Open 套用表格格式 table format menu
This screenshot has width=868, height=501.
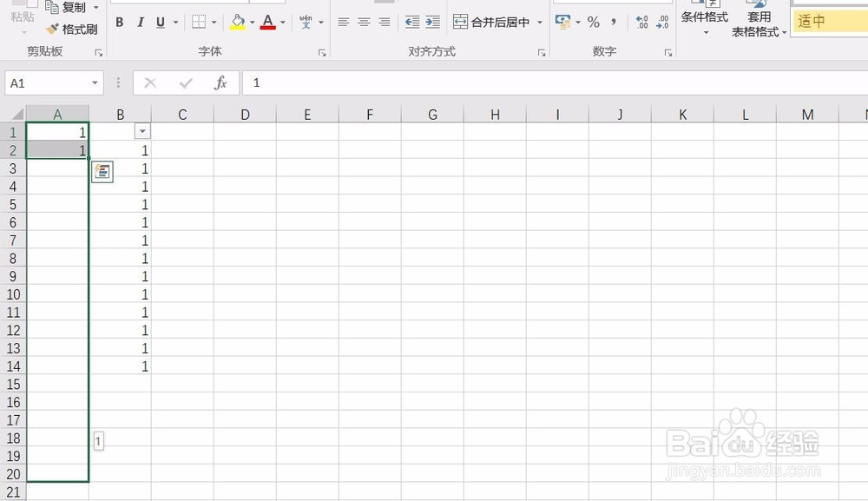click(759, 20)
